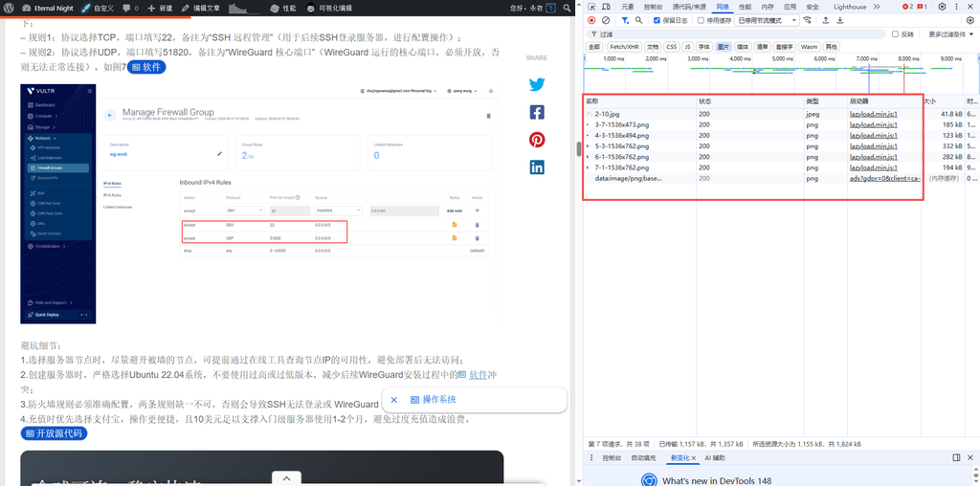
Task: Toggle the 全部 request type filter
Action: point(593,47)
